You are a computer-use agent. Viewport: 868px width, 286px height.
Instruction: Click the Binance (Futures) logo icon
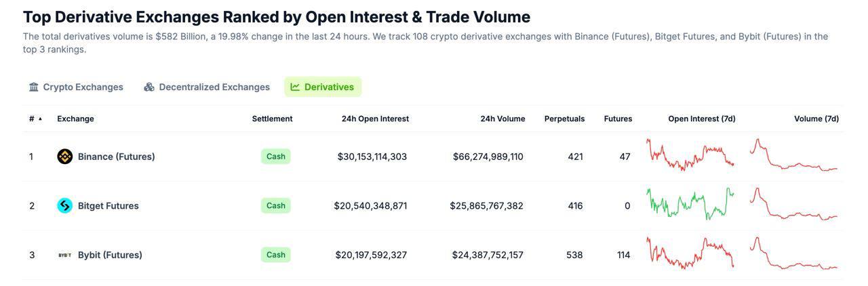64,157
